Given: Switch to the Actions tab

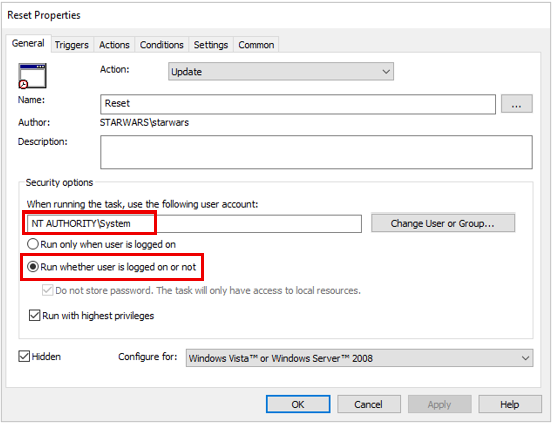Looking at the screenshot, I should (114, 45).
